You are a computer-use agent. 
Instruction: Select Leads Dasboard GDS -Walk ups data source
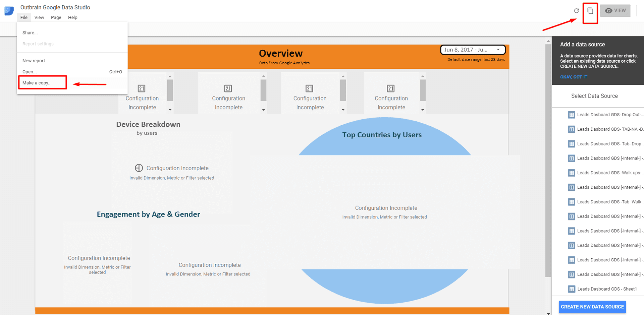tap(609, 173)
